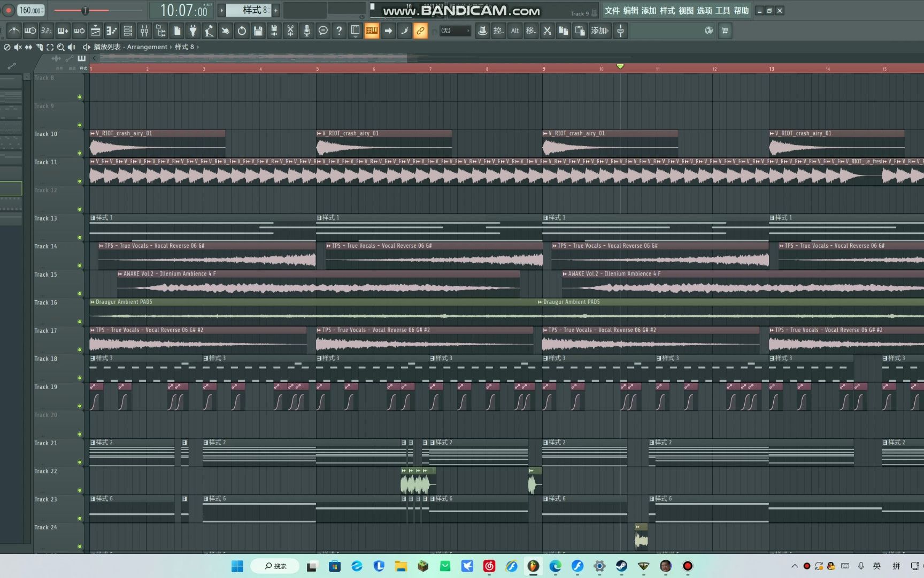Open Steam from the taskbar
This screenshot has height=578, width=924.
tap(621, 566)
